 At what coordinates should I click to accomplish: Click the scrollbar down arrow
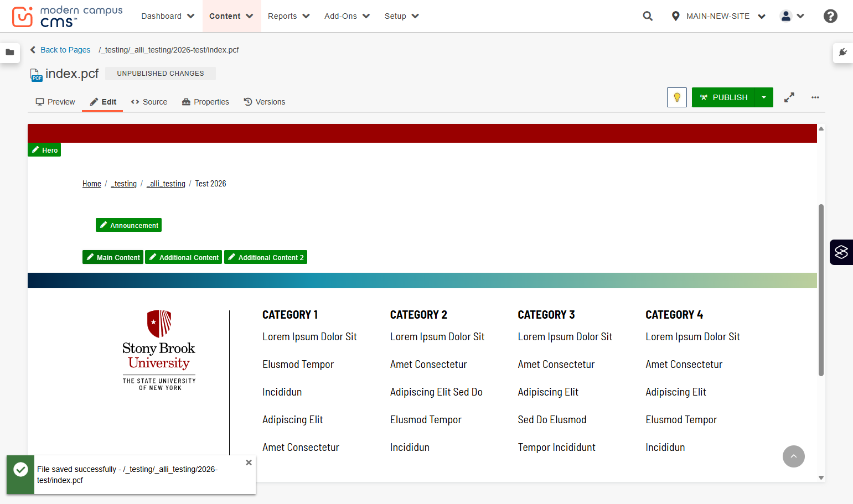tap(821, 477)
